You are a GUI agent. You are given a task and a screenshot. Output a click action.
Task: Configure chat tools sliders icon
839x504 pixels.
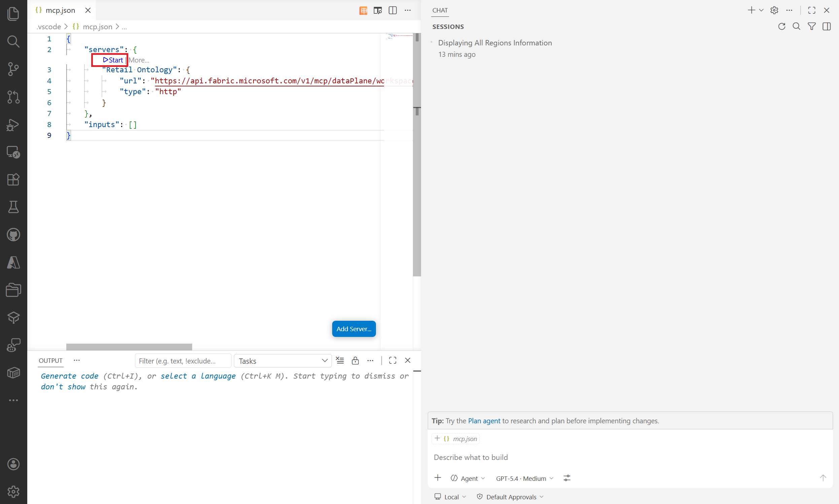(x=567, y=478)
